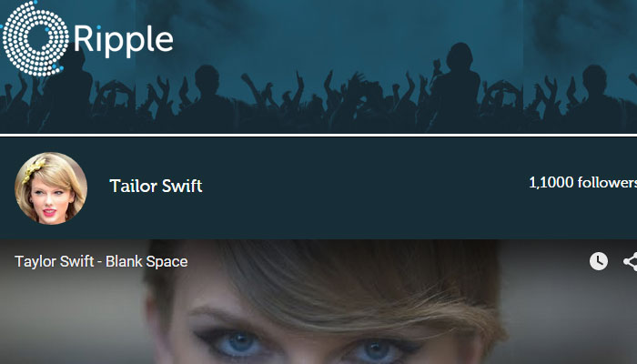Click the Ripple dotted circle logo
The image size is (637, 364).
(35, 38)
